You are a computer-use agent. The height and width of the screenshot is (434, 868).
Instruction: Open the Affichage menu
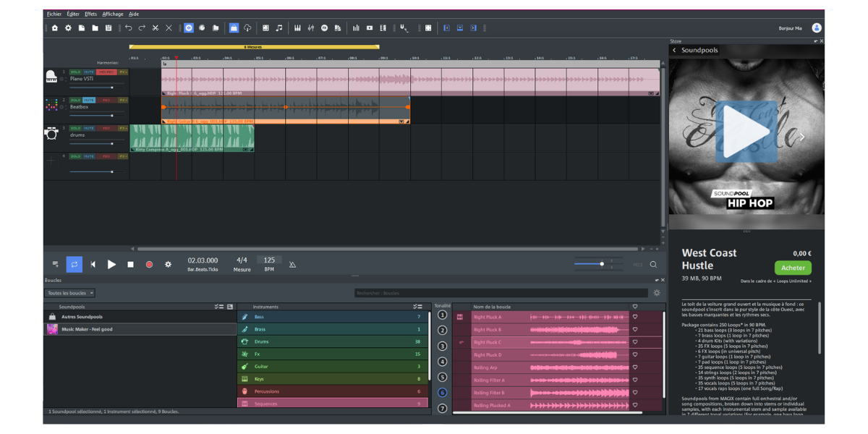tap(113, 14)
